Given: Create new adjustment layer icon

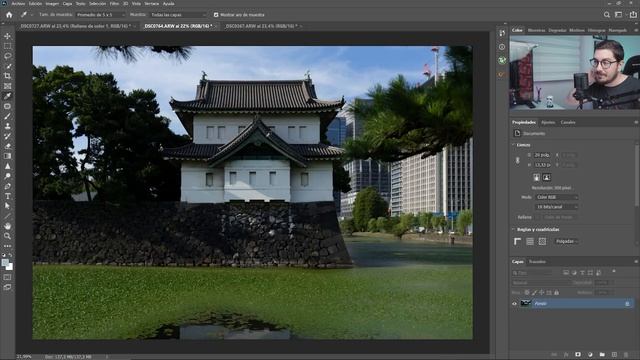Looking at the screenshot, I should pyautogui.click(x=590, y=355).
